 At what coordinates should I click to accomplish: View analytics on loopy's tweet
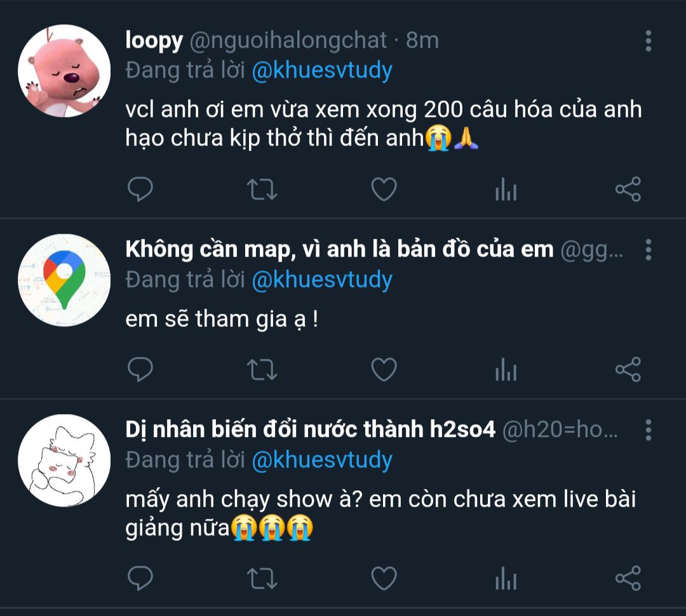506,189
